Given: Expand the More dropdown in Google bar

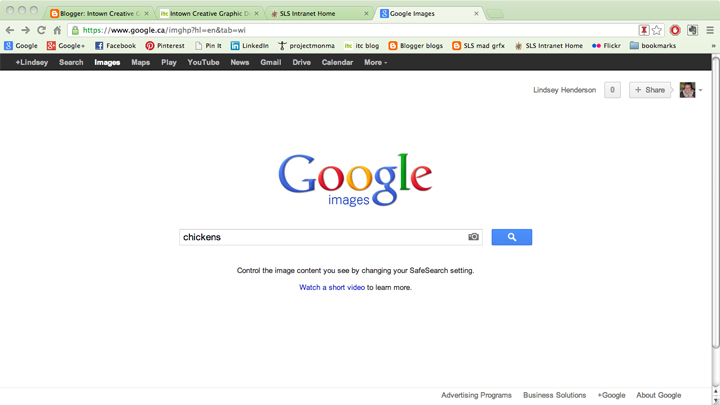Looking at the screenshot, I should (376, 62).
